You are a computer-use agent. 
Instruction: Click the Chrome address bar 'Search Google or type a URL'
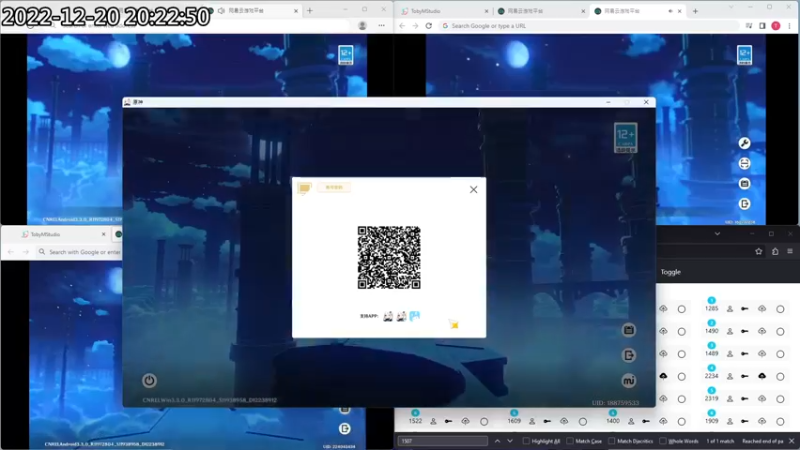589,26
